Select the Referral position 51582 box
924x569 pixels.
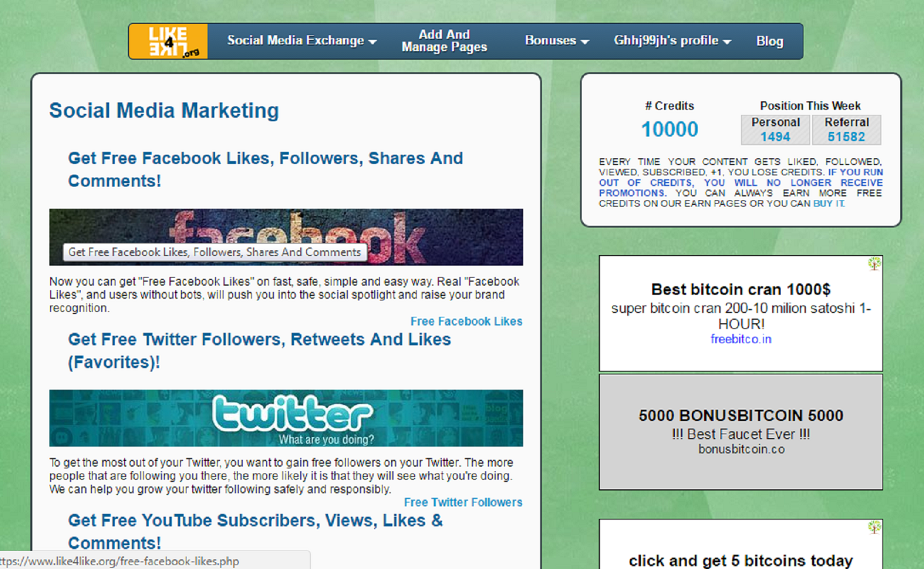[x=846, y=130]
